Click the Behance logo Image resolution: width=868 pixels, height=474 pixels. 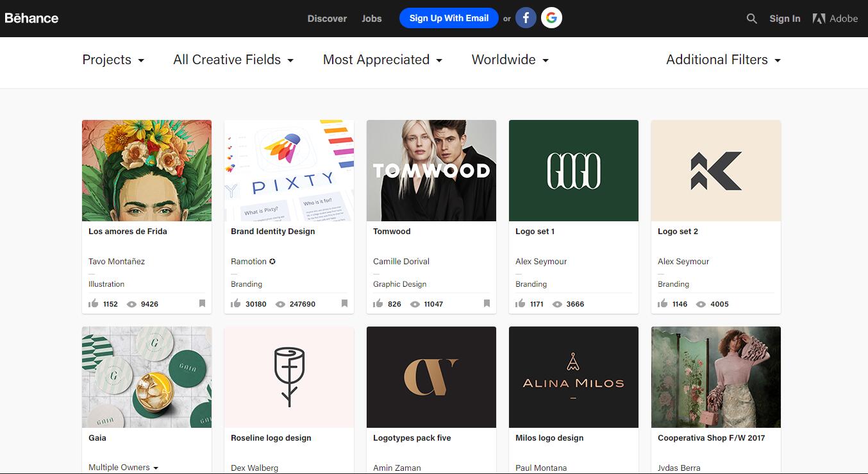click(31, 18)
